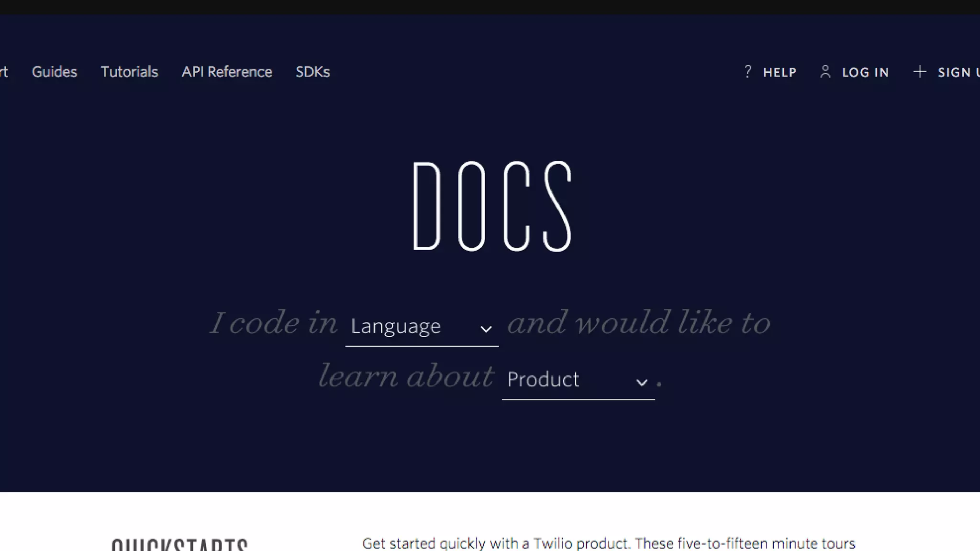The width and height of the screenshot is (980, 551).
Task: Click the chevron arrow of Language selector
Action: (x=486, y=329)
